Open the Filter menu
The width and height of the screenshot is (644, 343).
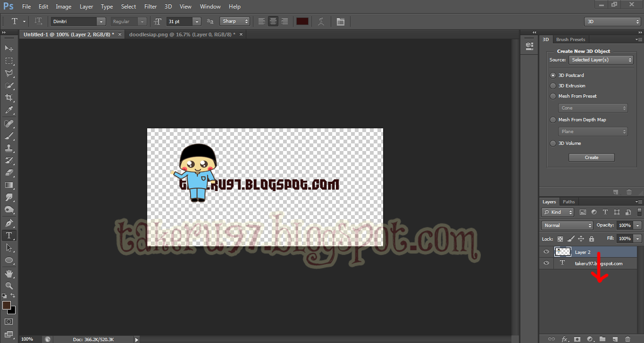pos(151,7)
